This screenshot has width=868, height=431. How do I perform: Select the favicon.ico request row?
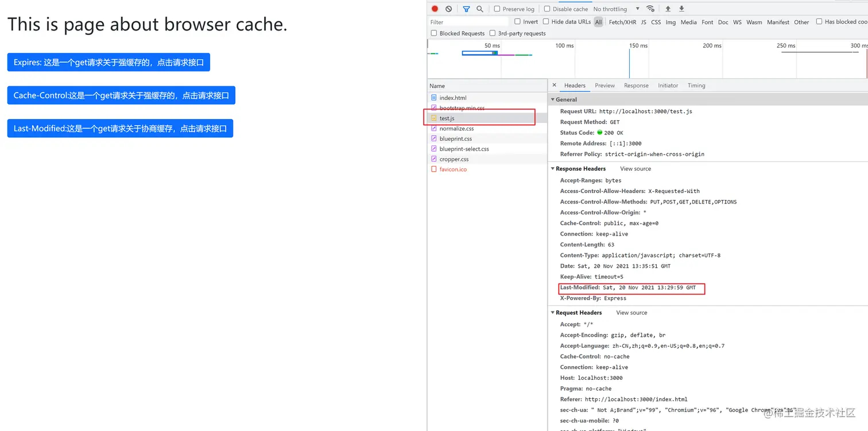tap(487, 169)
